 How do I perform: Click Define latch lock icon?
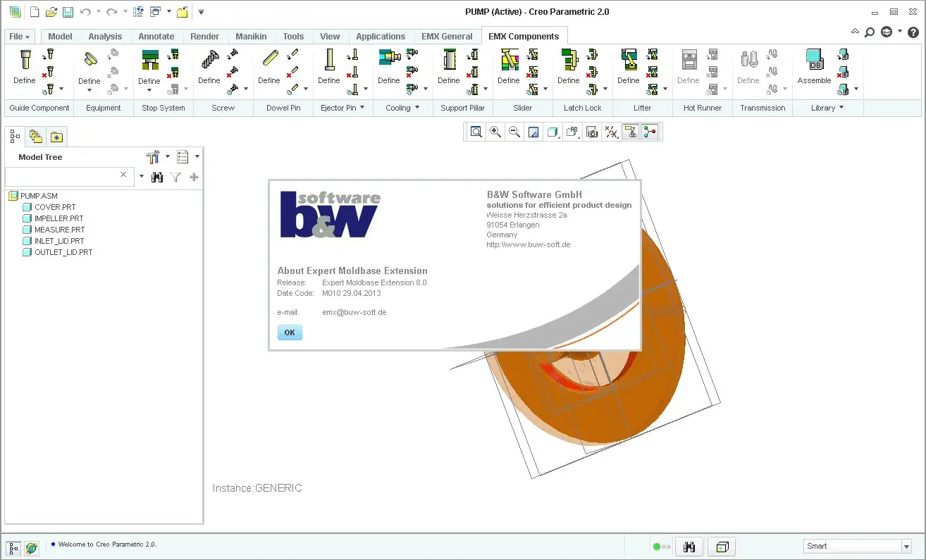pyautogui.click(x=569, y=59)
